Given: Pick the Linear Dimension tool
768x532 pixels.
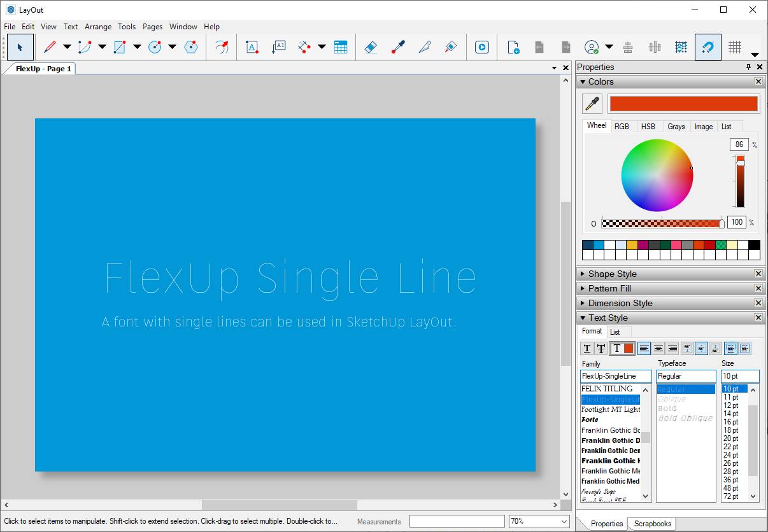Looking at the screenshot, I should tap(304, 47).
